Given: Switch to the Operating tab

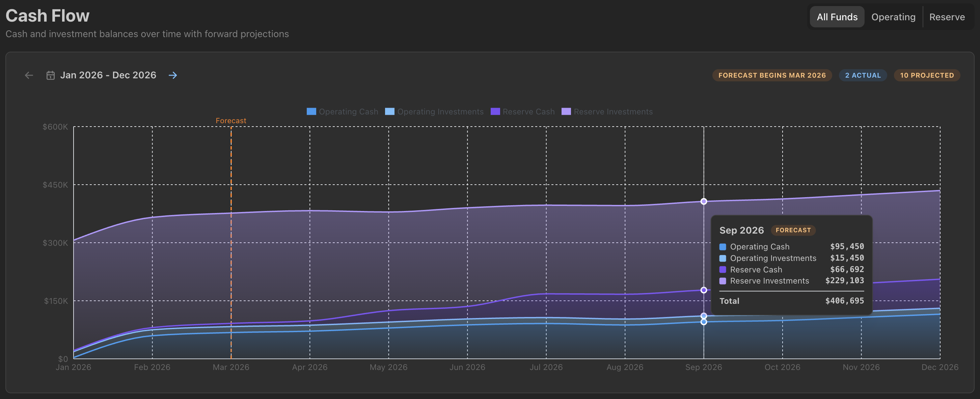Looking at the screenshot, I should (893, 17).
